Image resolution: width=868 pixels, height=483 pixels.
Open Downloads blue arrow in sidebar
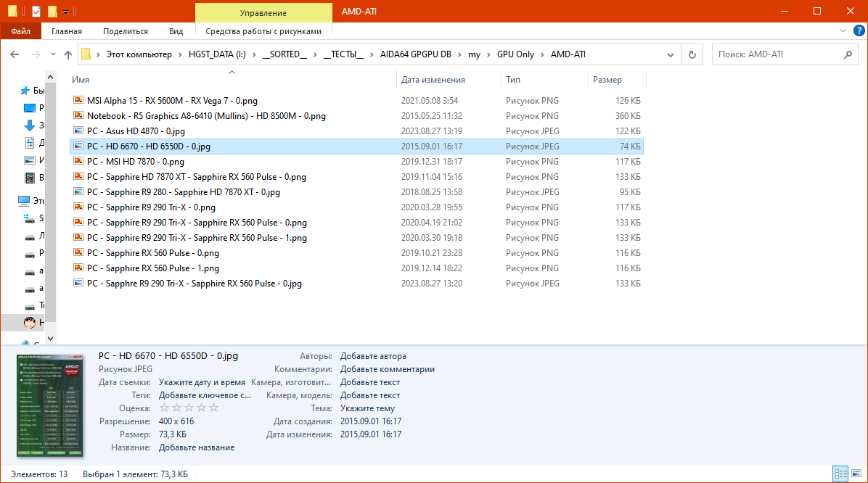[30, 125]
